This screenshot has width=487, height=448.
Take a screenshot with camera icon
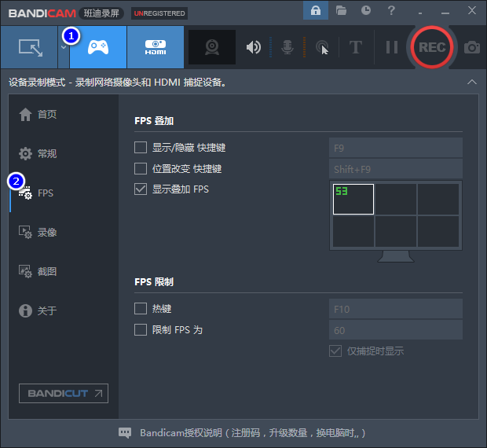[472, 47]
